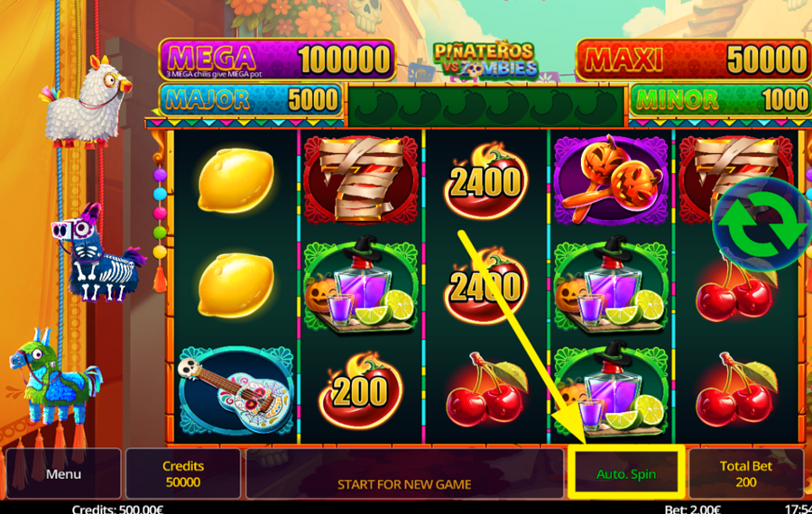Click START FOR NEW GAME bar
Viewport: 812px width, 514px height.
(x=404, y=473)
